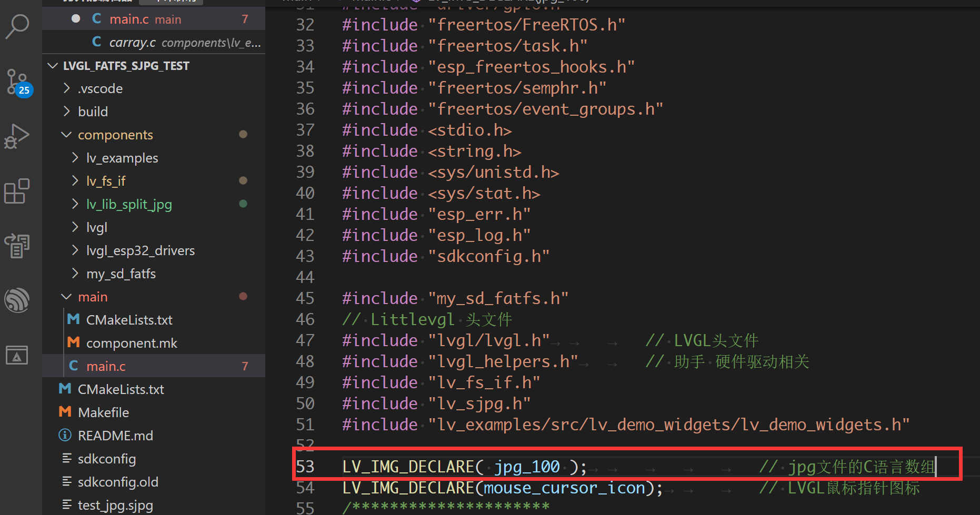The image size is (980, 515).
Task: Expand the lvgl folder
Action: point(75,227)
